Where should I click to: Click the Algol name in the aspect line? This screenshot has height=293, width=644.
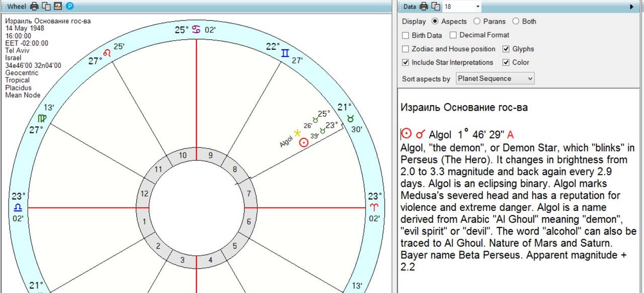pyautogui.click(x=440, y=134)
